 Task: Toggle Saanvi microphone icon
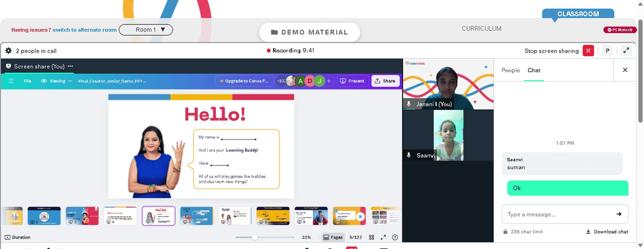coord(409,156)
